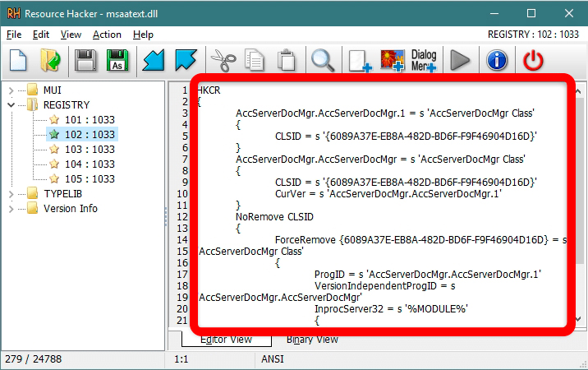Click the '1:1' cursor position status
This screenshot has width=588, height=370.
(181, 359)
